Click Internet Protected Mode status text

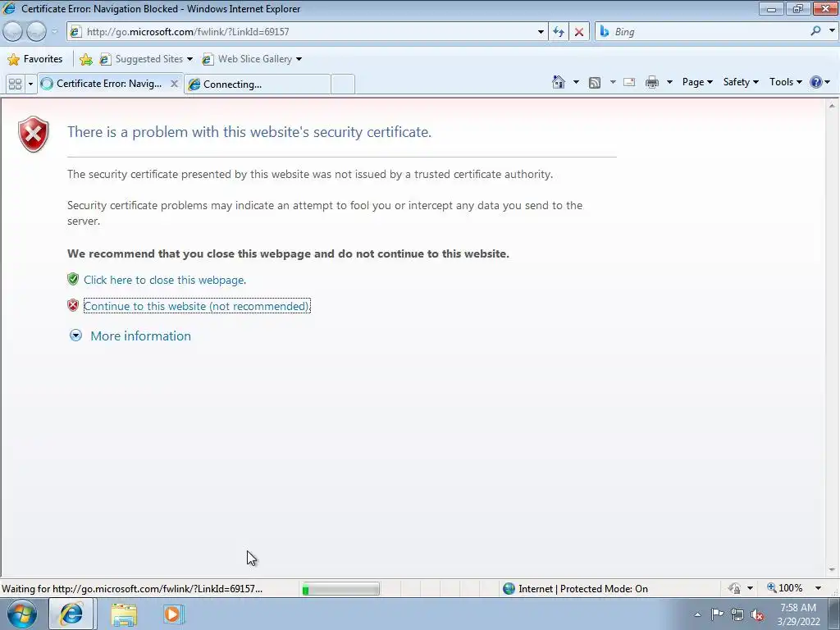583,589
